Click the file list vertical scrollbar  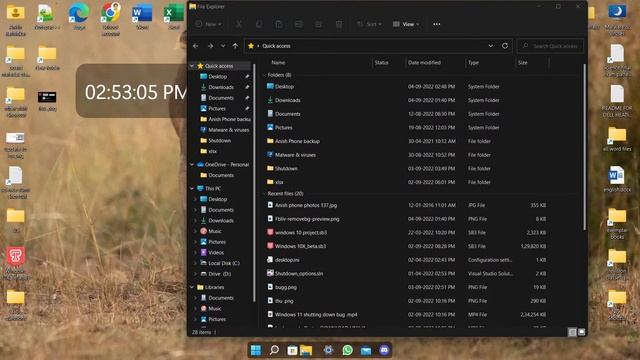click(x=584, y=147)
